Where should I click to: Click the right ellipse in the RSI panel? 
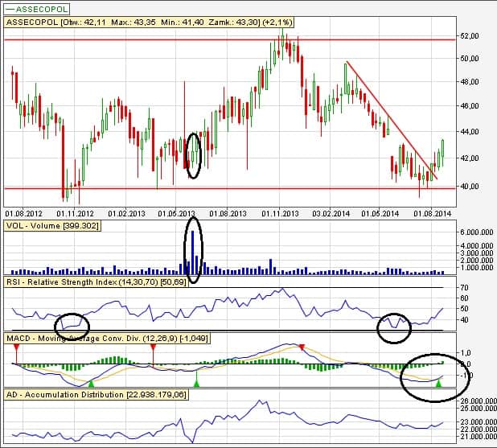point(394,327)
